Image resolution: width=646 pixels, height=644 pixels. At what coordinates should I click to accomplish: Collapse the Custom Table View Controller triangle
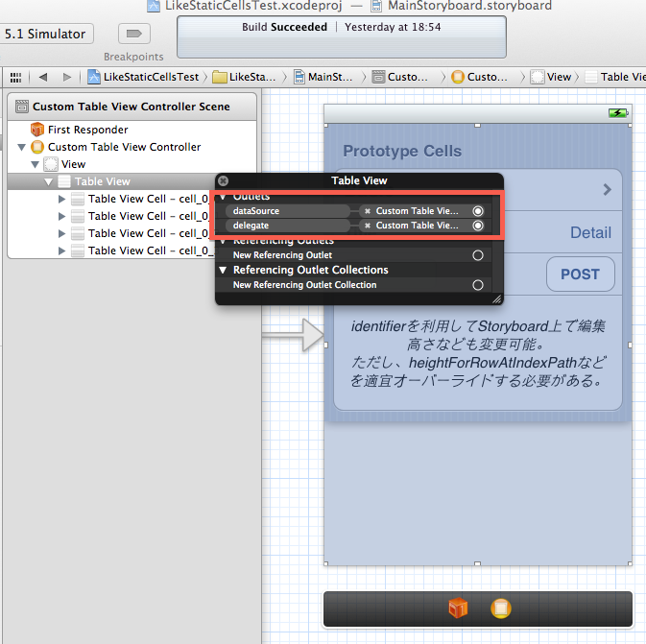coord(22,147)
